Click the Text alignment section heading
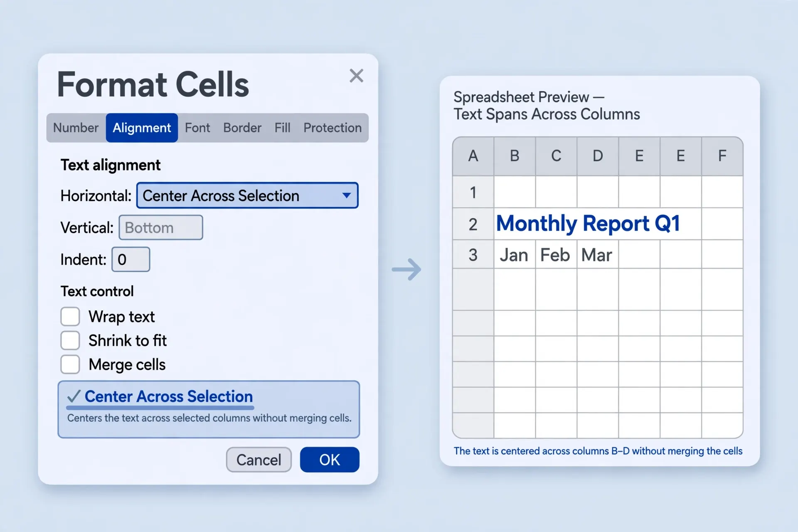798x532 pixels. click(111, 165)
